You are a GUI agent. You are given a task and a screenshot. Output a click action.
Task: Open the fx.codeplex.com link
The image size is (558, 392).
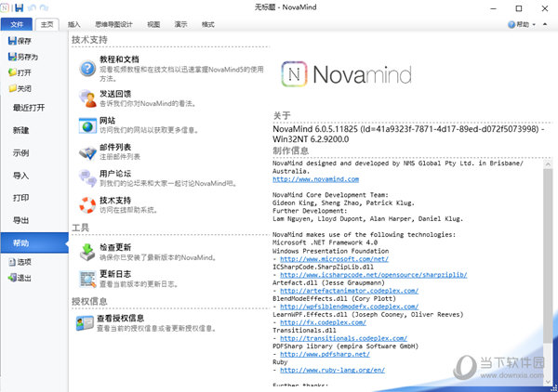point(323,322)
